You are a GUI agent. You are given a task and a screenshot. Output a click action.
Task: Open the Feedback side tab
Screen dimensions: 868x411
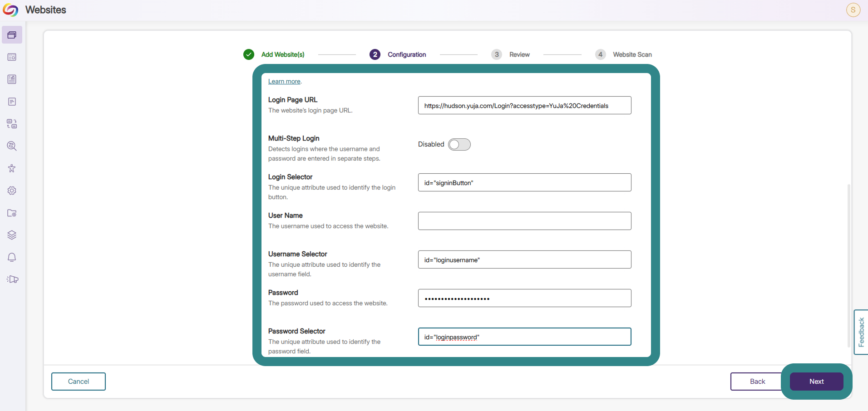pos(861,332)
